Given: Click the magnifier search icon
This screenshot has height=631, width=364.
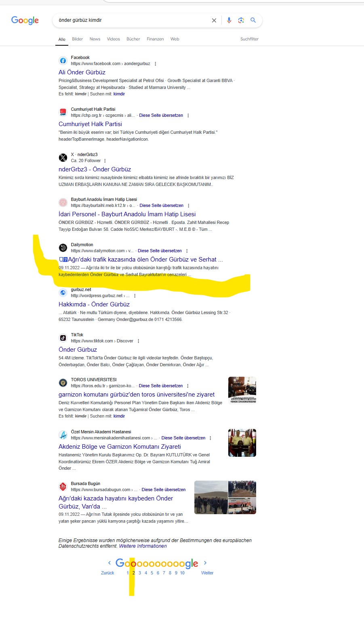Looking at the screenshot, I should pos(253,20).
